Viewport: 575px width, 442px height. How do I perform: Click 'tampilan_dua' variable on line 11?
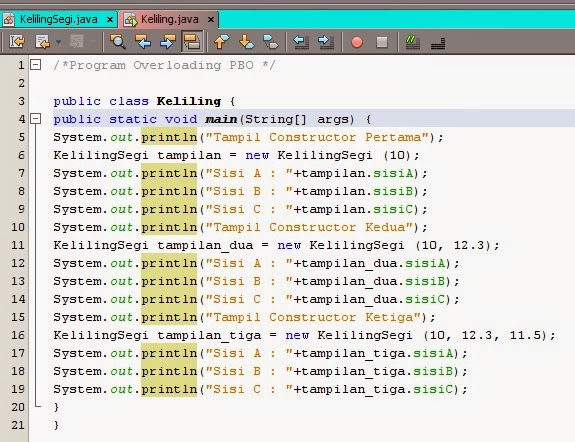(205, 245)
